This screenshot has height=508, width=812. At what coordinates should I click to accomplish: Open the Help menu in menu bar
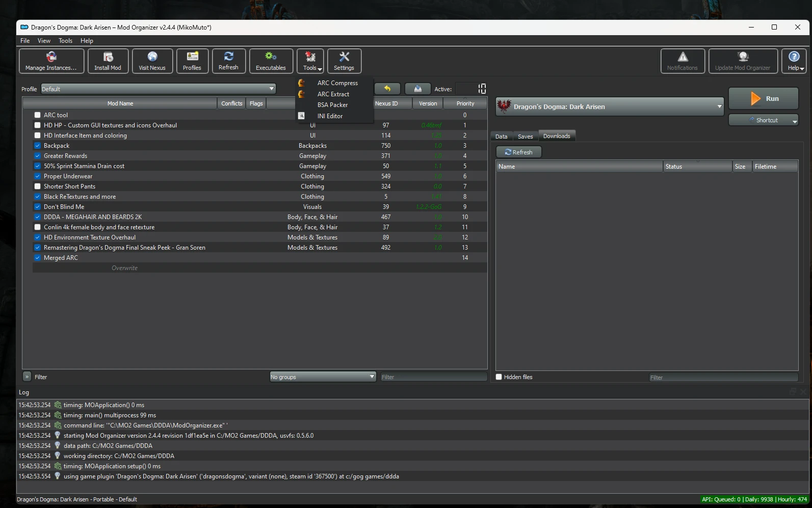pos(87,41)
